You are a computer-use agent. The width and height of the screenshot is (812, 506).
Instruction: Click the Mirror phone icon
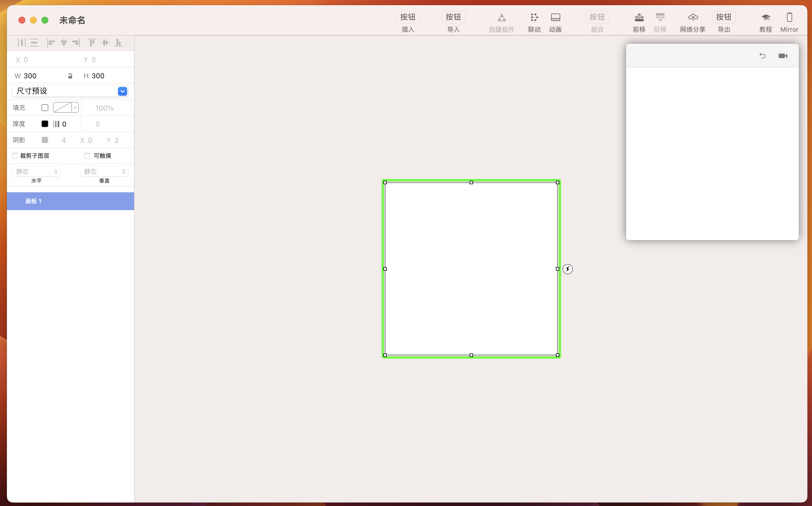tap(789, 17)
